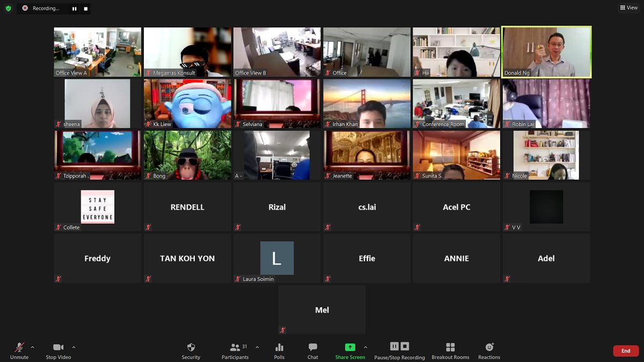Select Jeanette's video tile
This screenshot has height=362, width=644.
coord(367,155)
